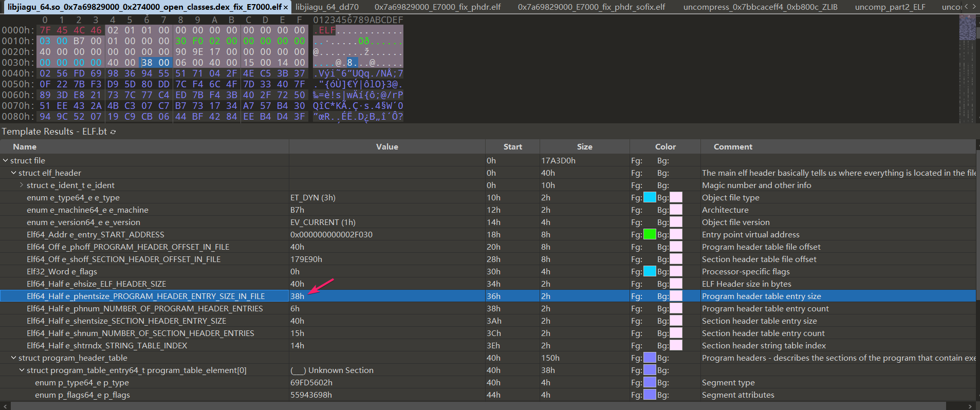
Task: Collapse the struct program_header_table node
Action: [14, 358]
